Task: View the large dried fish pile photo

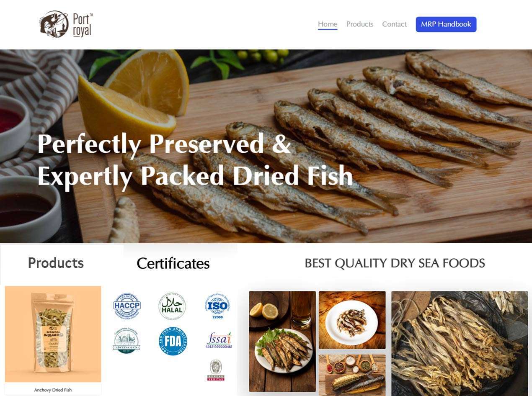Action: point(460,344)
